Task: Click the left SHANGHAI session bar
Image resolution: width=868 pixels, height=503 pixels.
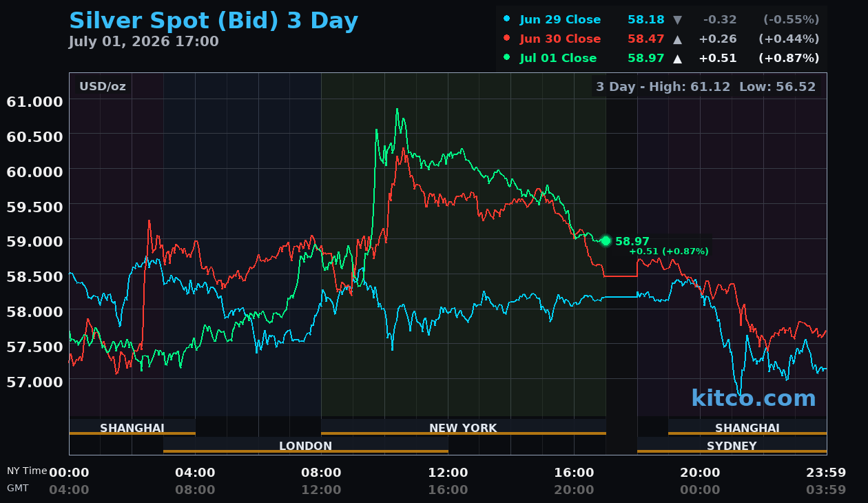Action: [132, 427]
